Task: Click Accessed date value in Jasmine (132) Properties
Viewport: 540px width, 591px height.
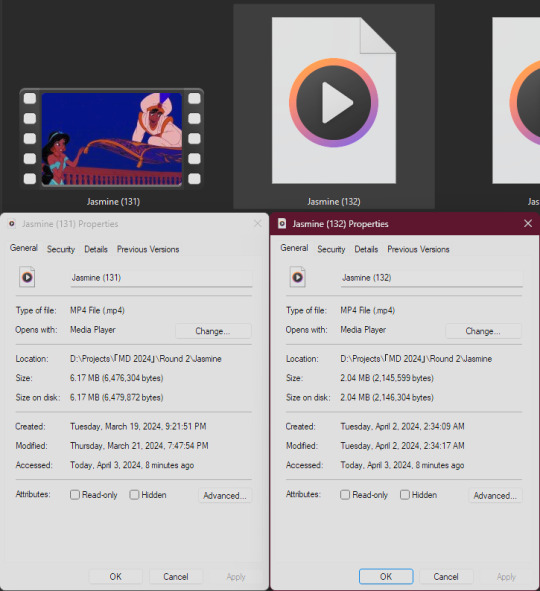Action: click(402, 465)
